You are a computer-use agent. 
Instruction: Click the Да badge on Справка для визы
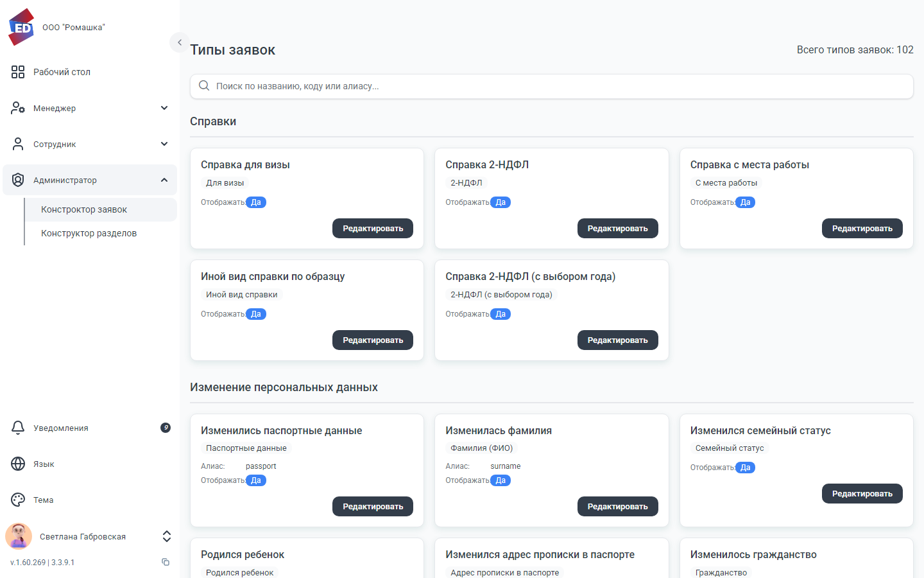[256, 202]
